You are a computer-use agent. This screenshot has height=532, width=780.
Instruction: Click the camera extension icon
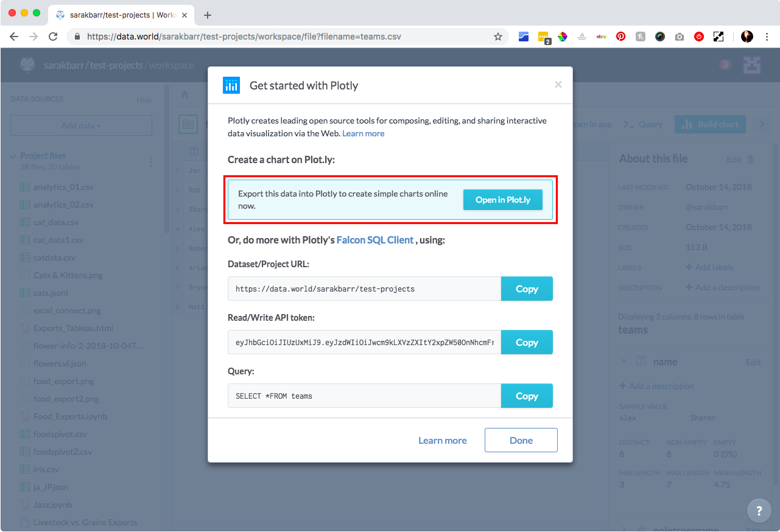[680, 37]
